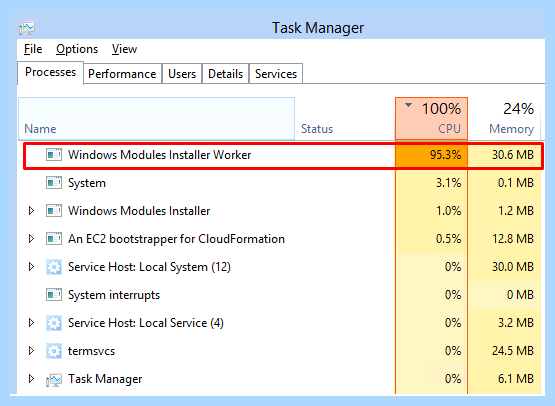Click the 0.1 MB memory value

pyautogui.click(x=516, y=183)
